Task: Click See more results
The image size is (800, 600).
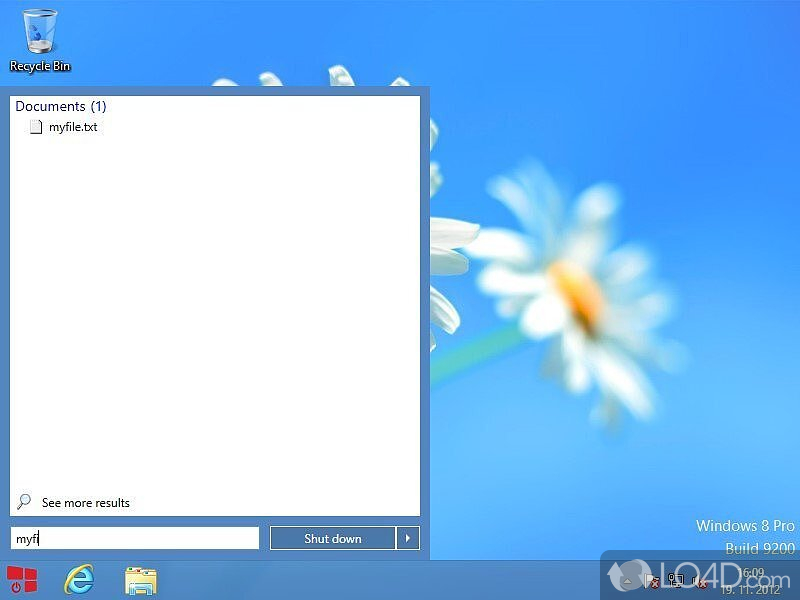Action: 74,503
